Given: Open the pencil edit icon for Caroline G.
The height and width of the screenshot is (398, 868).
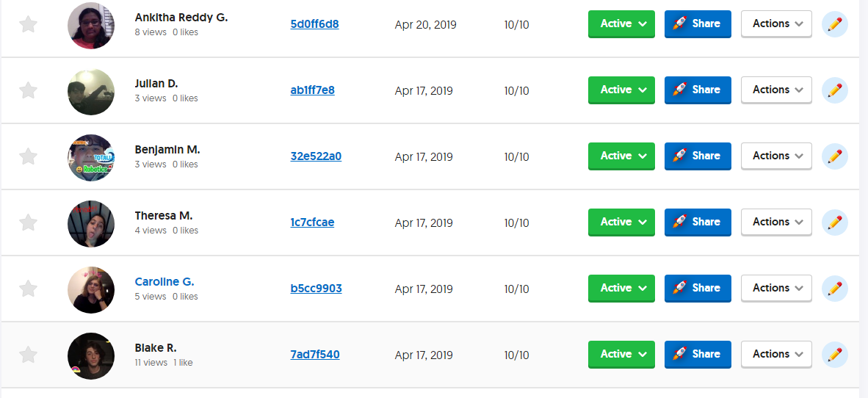Looking at the screenshot, I should (834, 289).
